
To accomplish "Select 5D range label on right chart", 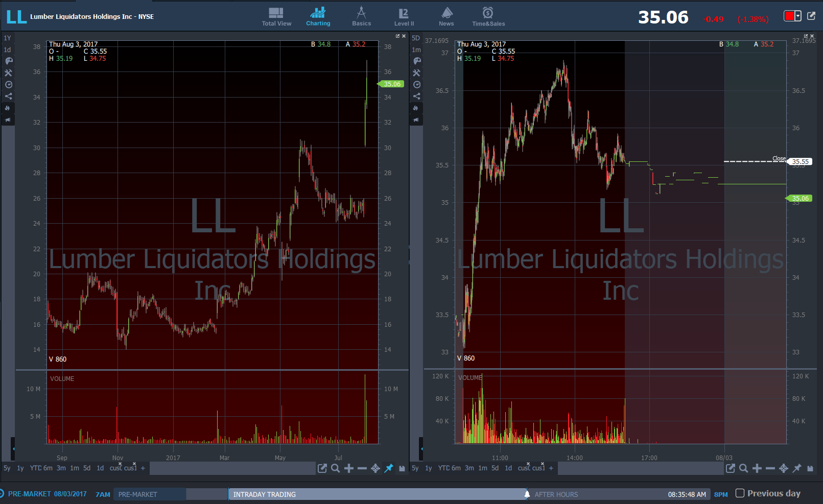I will pos(416,38).
